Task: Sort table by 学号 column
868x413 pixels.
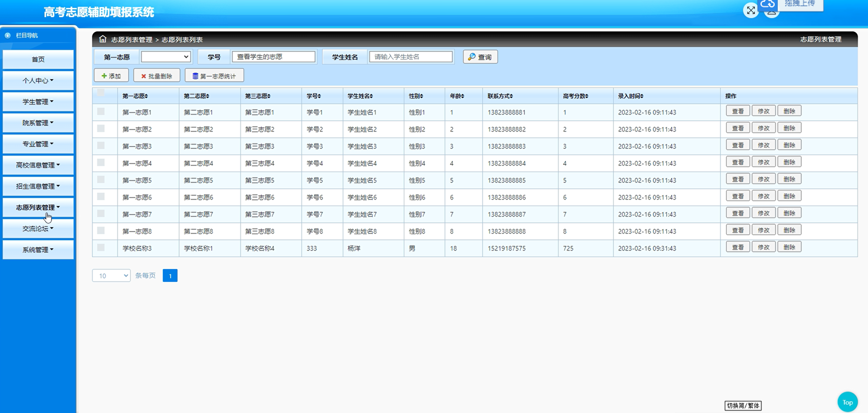Action: point(314,96)
